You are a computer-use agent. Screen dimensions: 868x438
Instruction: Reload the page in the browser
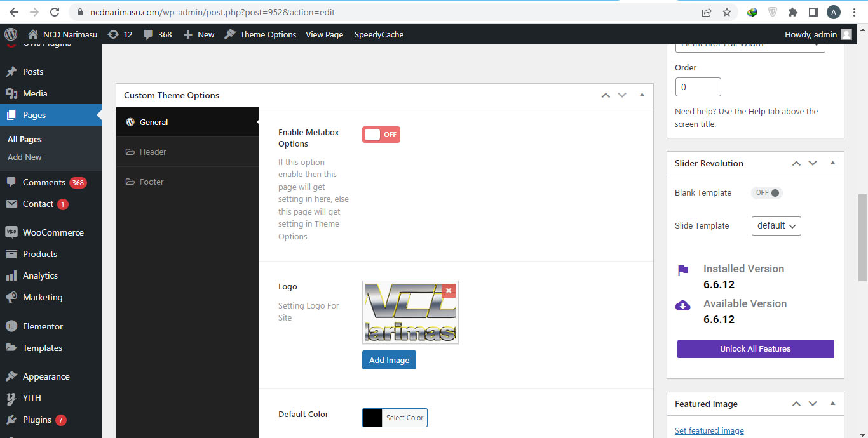coord(54,12)
